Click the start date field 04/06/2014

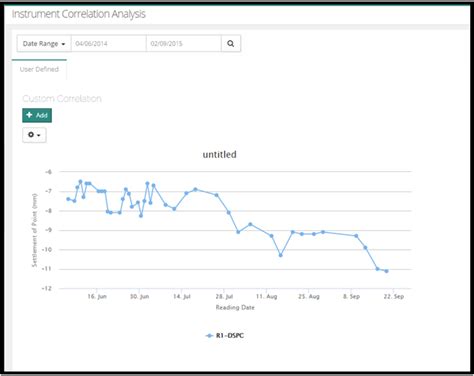[x=108, y=44]
